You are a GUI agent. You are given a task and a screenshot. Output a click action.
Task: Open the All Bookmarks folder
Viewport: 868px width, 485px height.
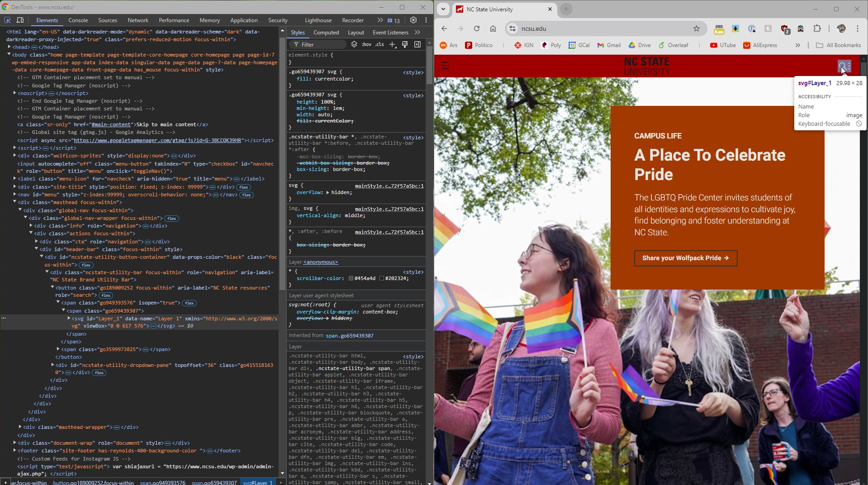[x=838, y=45]
